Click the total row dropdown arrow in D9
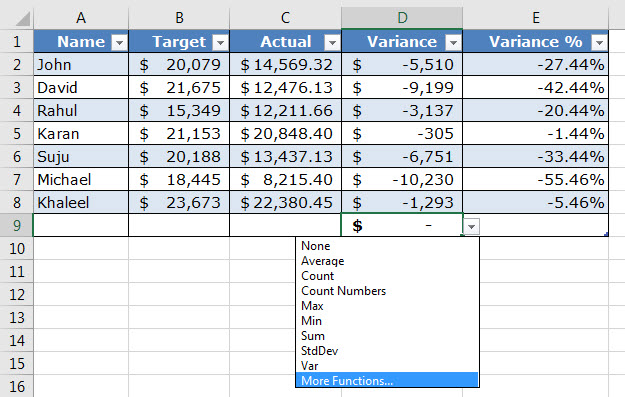 471,227
